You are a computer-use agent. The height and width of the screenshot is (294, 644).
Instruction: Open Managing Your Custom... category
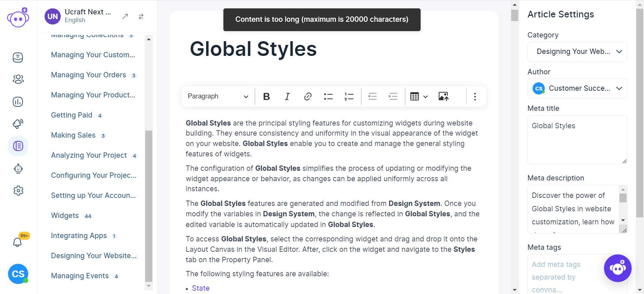click(93, 55)
